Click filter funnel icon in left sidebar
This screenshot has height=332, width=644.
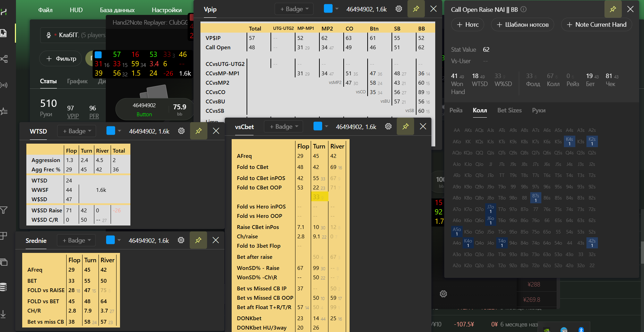coord(3,210)
